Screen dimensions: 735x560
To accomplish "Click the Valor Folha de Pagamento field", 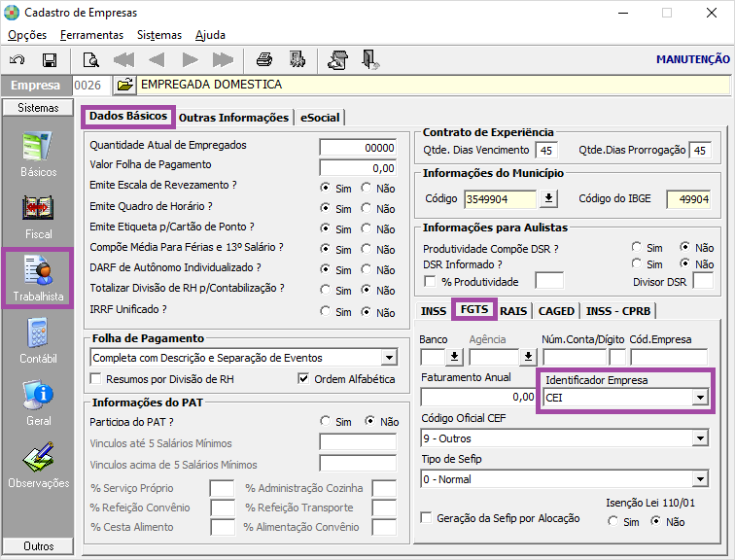I will 358,168.
